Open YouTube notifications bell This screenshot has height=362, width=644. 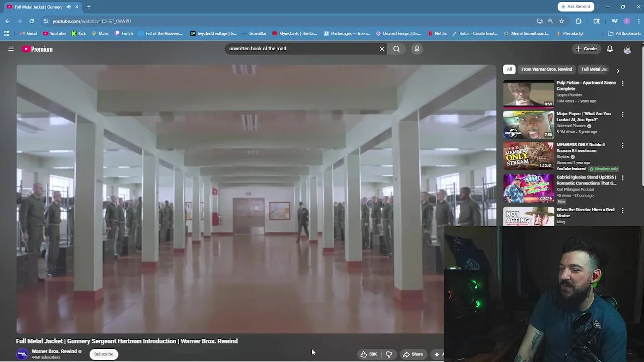pyautogui.click(x=610, y=49)
